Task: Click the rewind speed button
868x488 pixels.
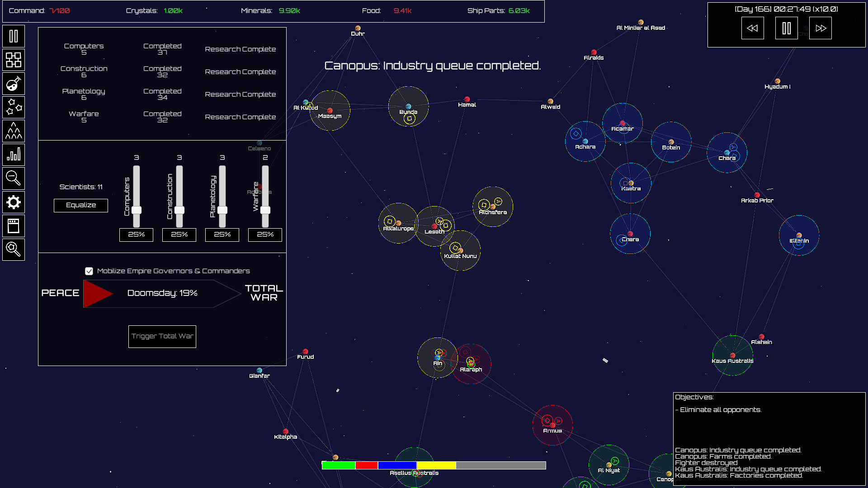Action: [x=752, y=28]
